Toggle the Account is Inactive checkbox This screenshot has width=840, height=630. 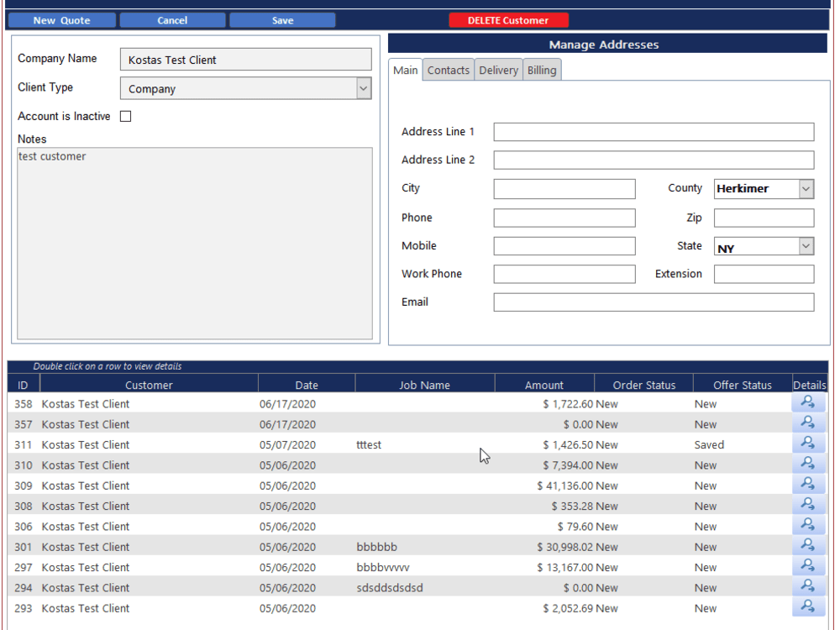125,116
